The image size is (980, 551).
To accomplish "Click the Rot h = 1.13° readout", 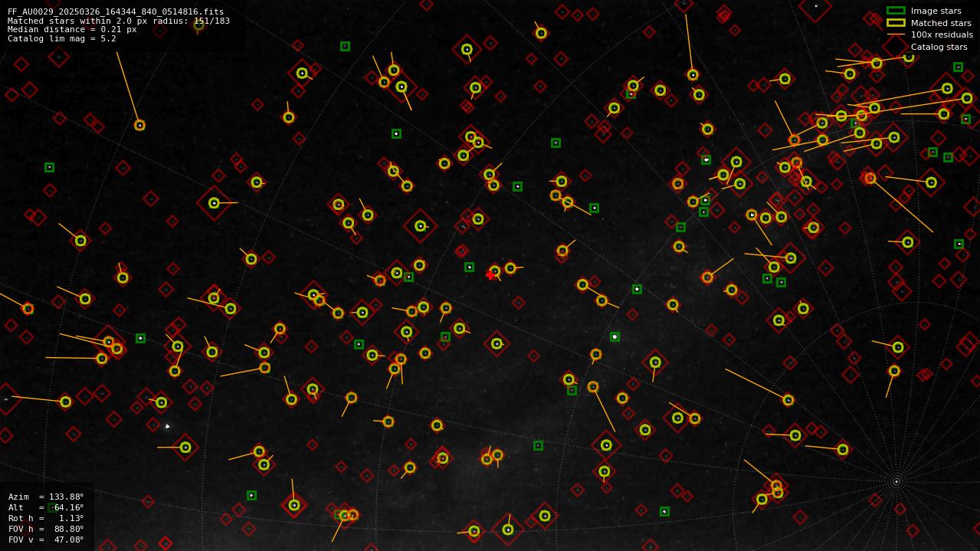I will (46, 518).
